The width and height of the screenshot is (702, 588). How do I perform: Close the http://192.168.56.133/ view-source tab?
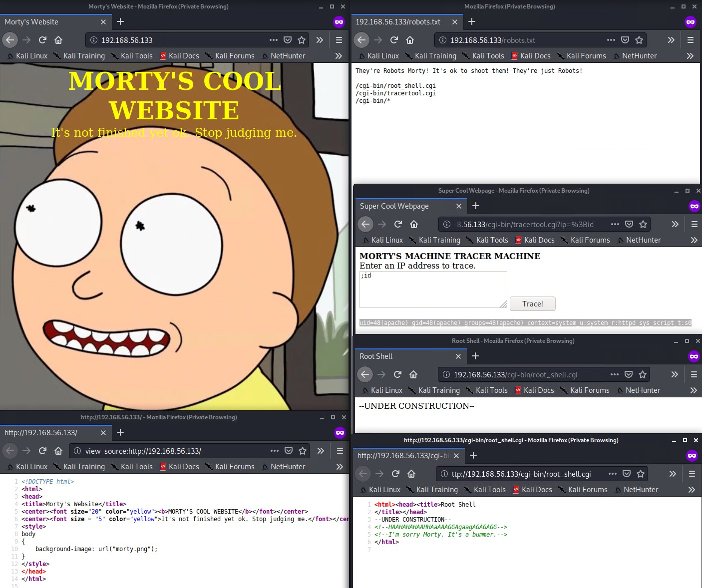103,433
